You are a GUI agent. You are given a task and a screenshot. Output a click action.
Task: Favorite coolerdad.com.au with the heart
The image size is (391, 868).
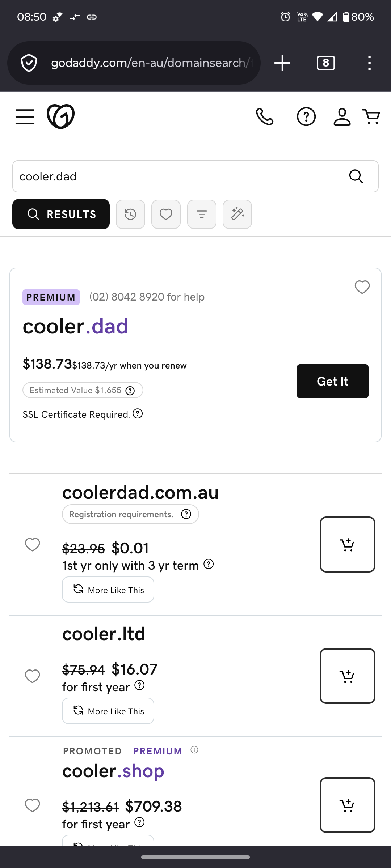point(32,544)
